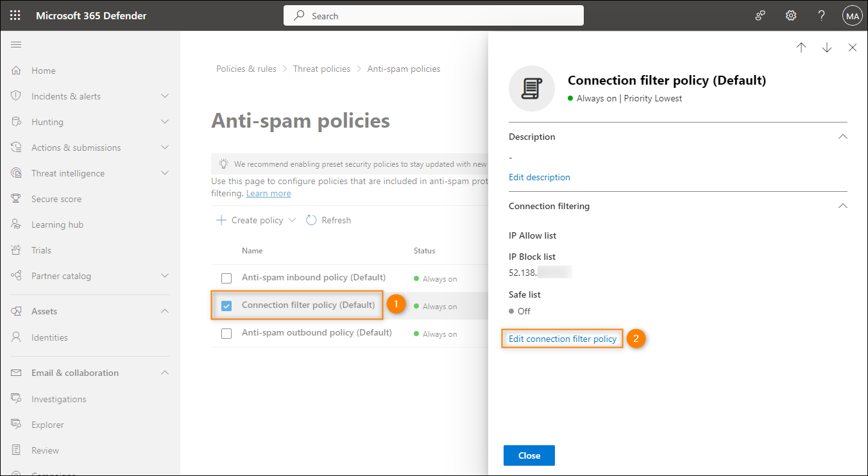
Task: Click the Actions & submissions icon
Action: click(x=17, y=148)
